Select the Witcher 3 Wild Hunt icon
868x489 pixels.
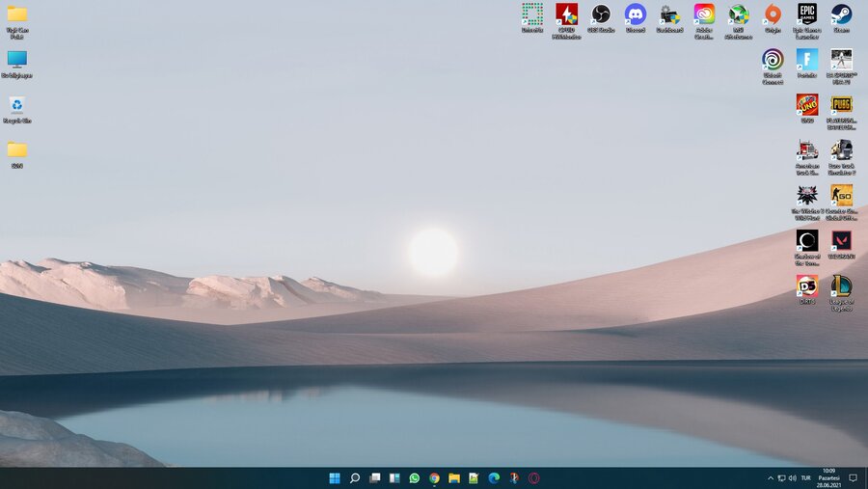pyautogui.click(x=807, y=196)
